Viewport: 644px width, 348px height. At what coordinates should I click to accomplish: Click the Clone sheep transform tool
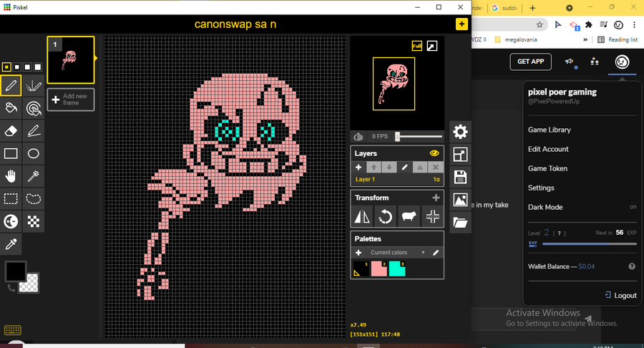409,216
